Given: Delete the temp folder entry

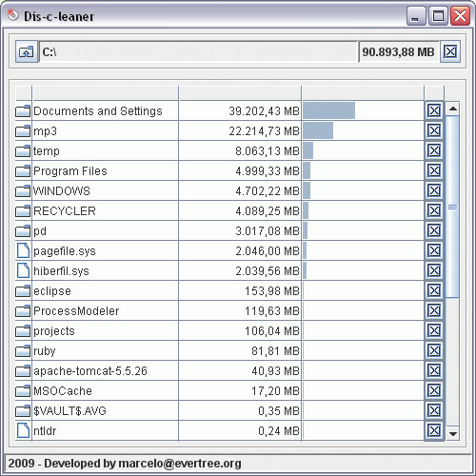Looking at the screenshot, I should point(434,150).
